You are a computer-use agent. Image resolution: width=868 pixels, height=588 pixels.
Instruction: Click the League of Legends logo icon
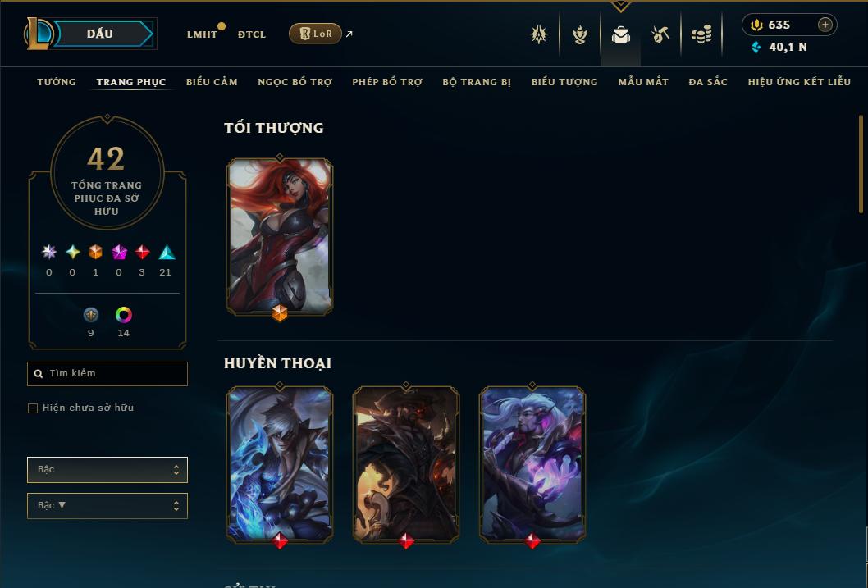tap(38, 33)
